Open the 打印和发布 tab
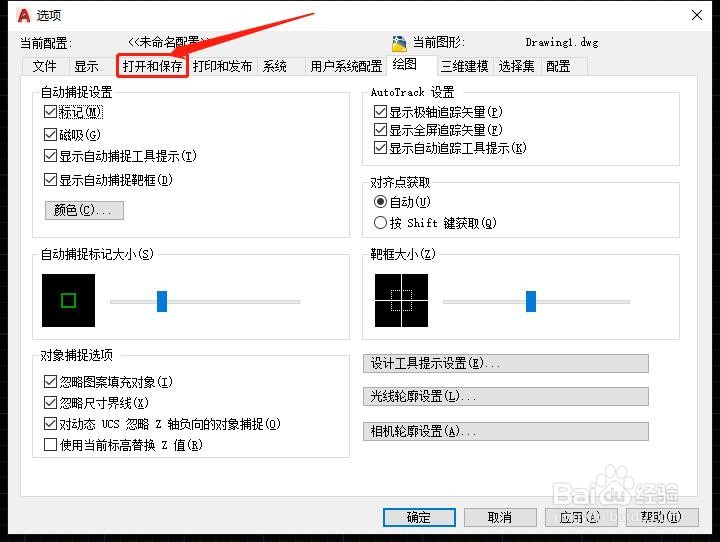720x542 pixels. [222, 66]
